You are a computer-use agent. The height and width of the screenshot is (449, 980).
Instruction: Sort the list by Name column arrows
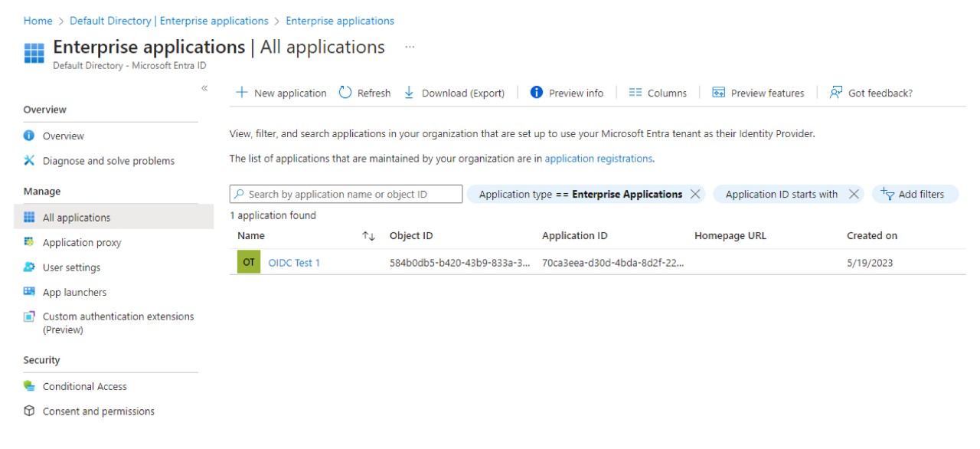point(368,236)
